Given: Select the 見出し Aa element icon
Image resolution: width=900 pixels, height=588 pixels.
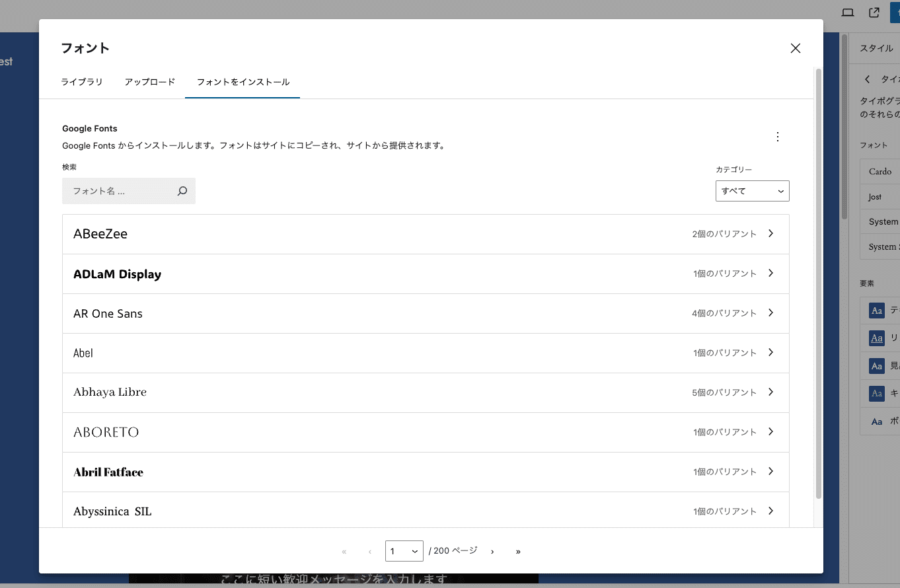Looking at the screenshot, I should (876, 365).
